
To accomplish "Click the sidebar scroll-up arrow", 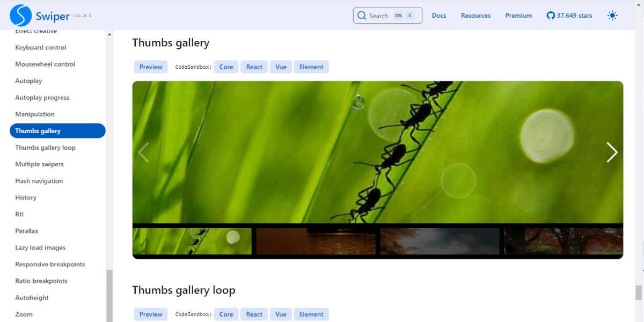I will [x=109, y=34].
